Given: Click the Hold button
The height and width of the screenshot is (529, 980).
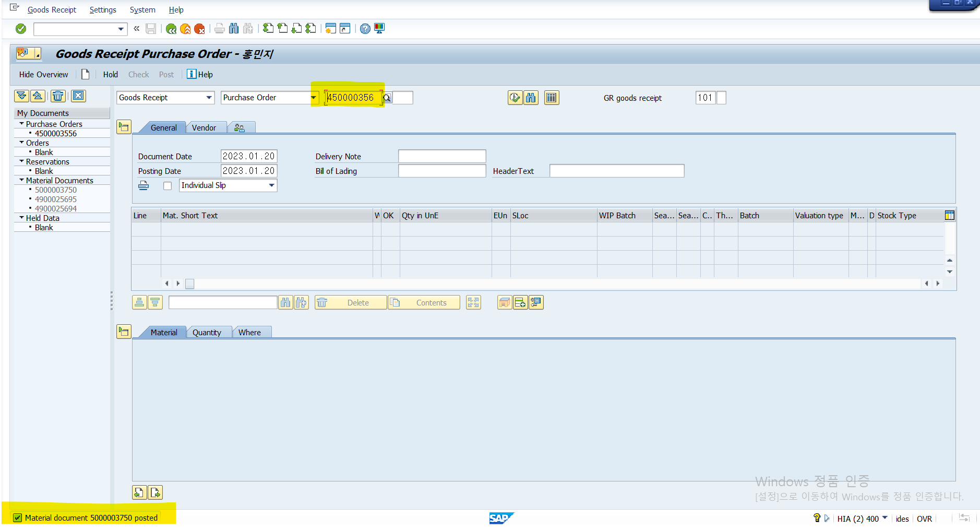Looking at the screenshot, I should pyautogui.click(x=110, y=74).
